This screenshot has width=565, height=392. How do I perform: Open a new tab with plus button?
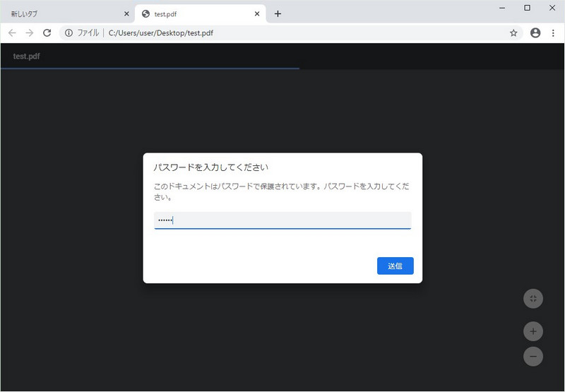point(278,13)
